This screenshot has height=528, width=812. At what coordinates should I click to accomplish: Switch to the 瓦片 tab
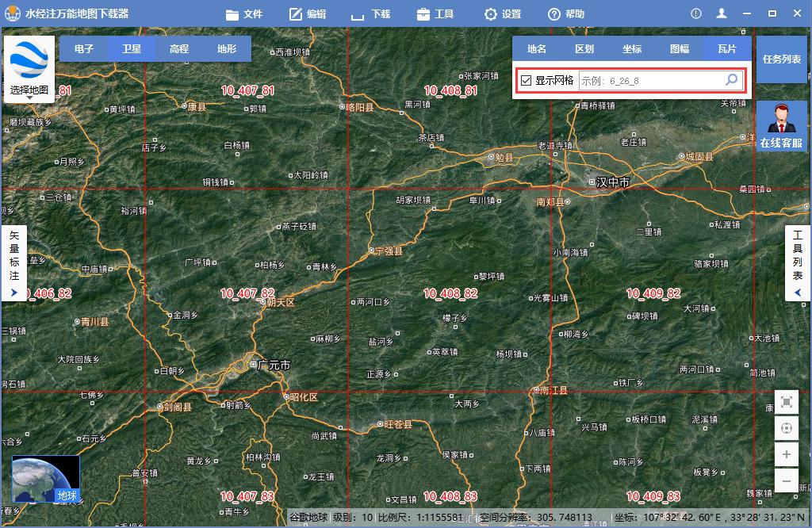coord(728,48)
